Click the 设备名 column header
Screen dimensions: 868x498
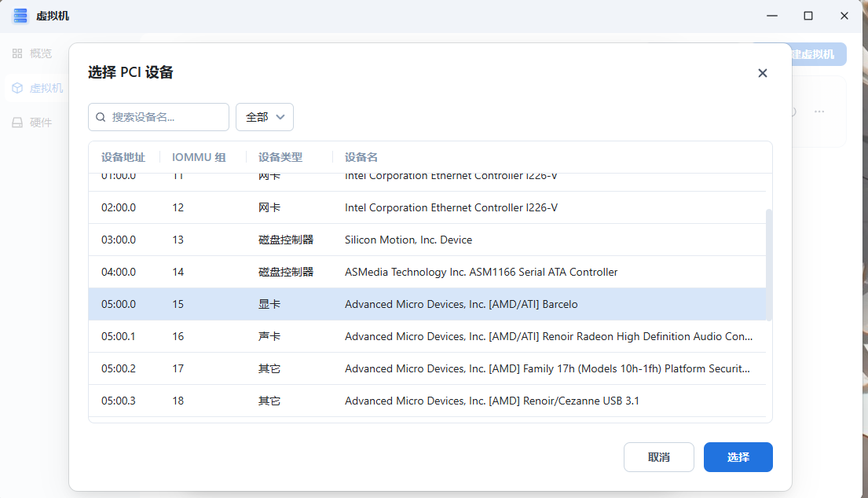pos(361,157)
